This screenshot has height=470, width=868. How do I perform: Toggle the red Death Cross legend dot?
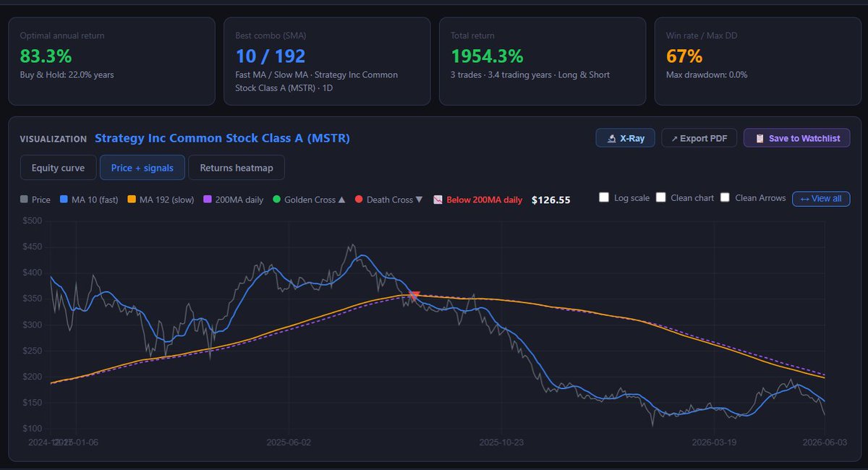click(359, 200)
